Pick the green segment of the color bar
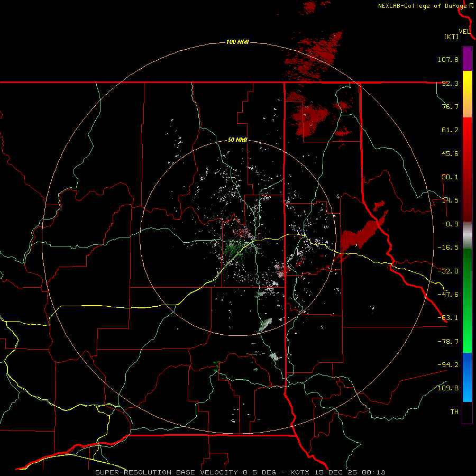This screenshot has width=476, height=476. [x=467, y=300]
